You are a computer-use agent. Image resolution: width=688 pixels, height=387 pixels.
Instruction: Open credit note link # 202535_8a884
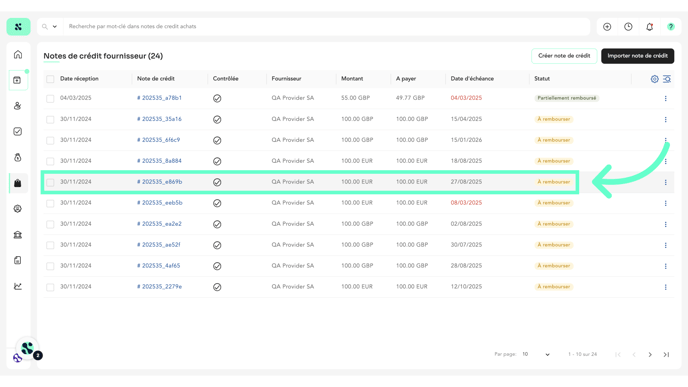[159, 161]
